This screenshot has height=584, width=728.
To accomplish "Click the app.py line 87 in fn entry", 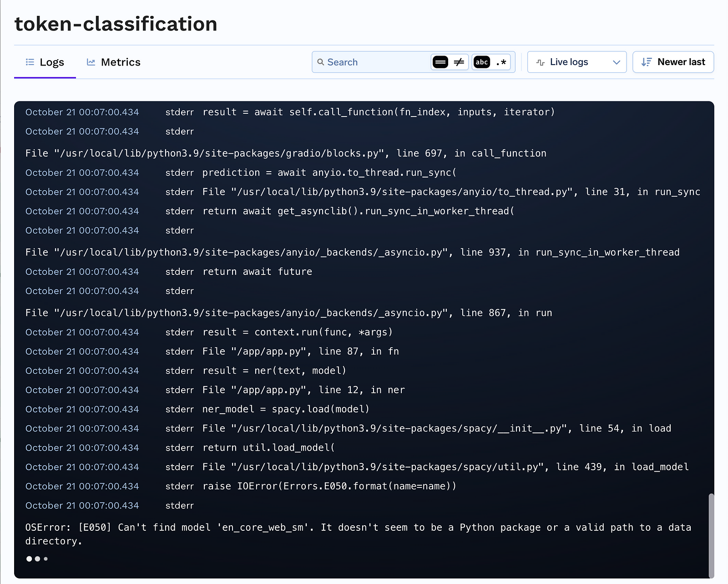I will [x=301, y=351].
